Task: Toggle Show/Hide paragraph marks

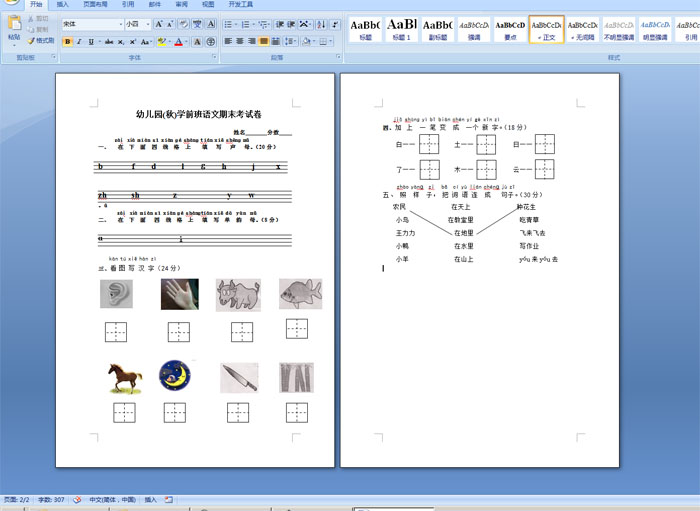Action: [x=335, y=24]
